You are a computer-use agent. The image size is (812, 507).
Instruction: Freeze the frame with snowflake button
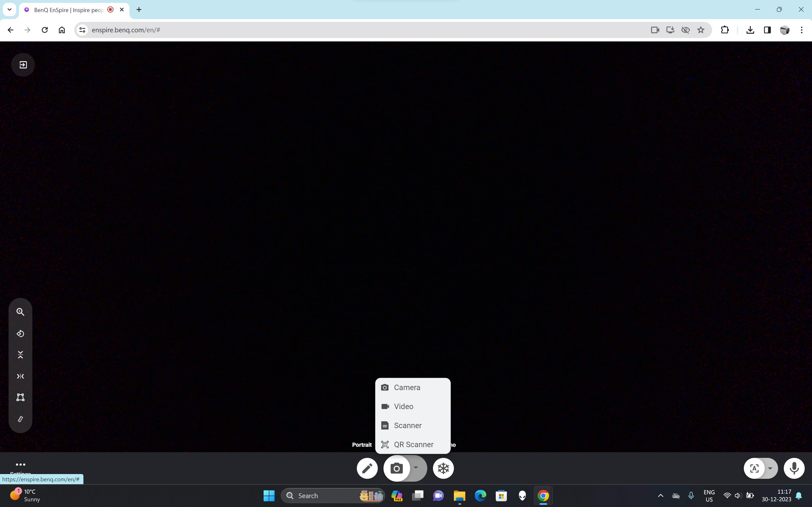(443, 468)
